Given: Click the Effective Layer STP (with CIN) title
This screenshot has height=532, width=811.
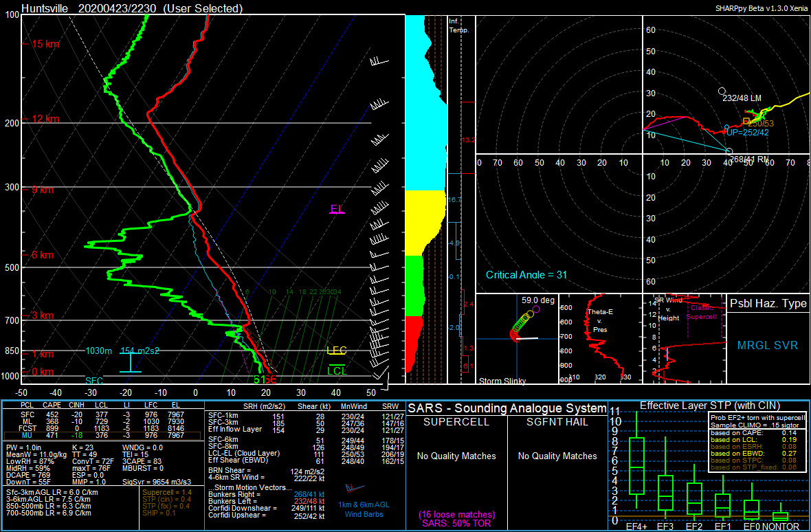Looking at the screenshot, I should [x=710, y=405].
